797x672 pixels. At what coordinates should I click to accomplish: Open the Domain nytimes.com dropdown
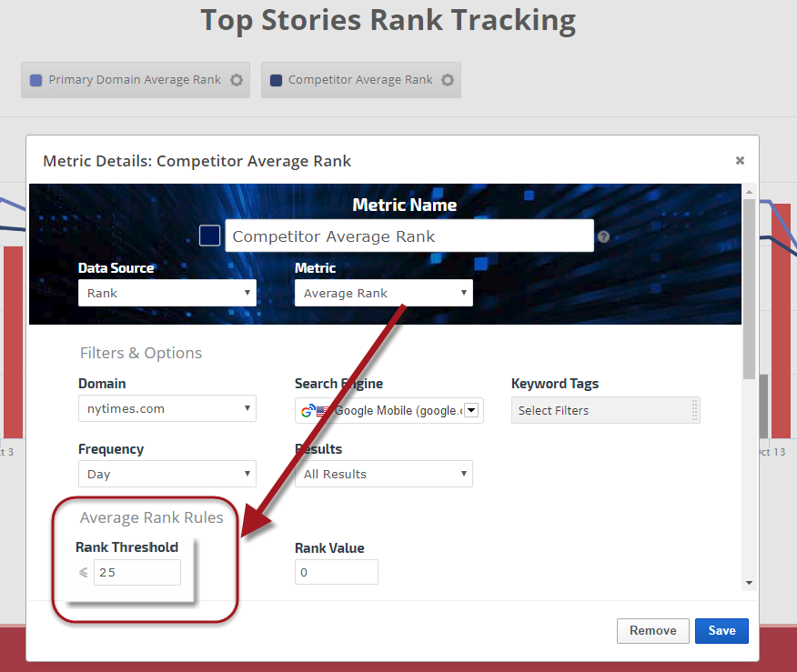[x=166, y=409]
